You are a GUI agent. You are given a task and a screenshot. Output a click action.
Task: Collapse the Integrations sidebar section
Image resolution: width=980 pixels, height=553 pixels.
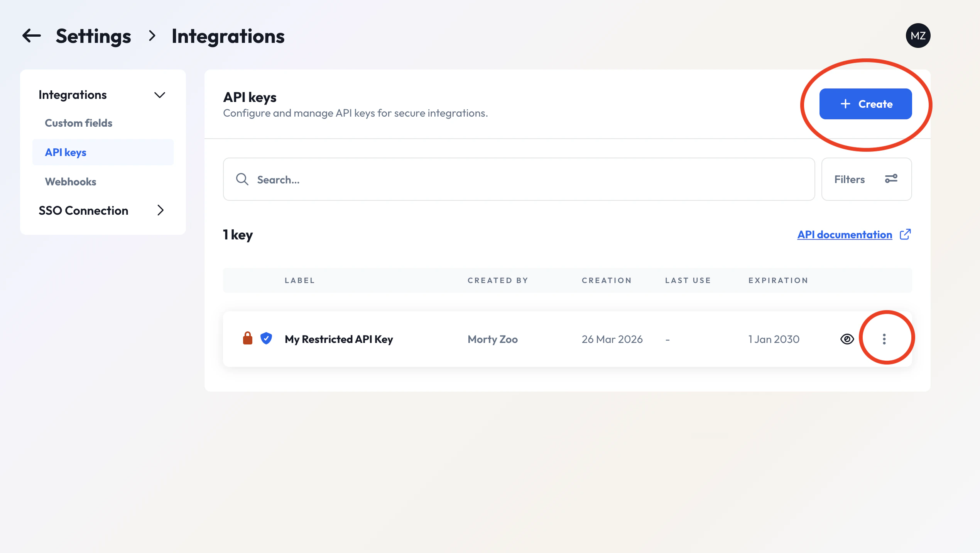coord(161,95)
